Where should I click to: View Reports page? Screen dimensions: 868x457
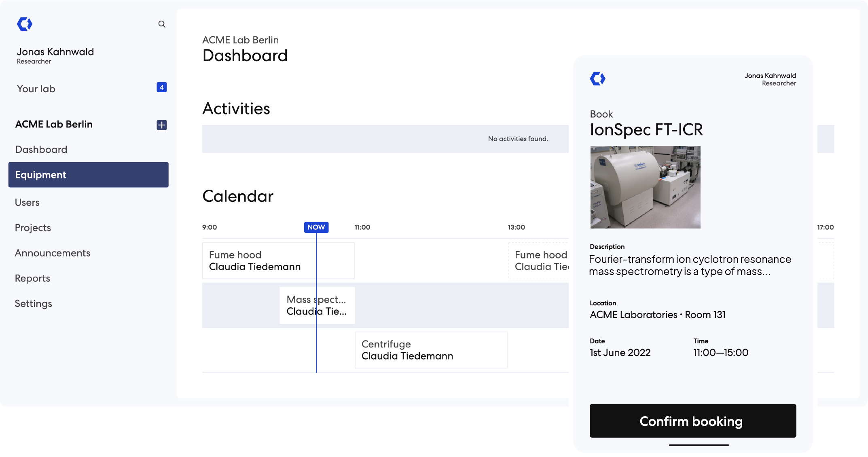32,278
